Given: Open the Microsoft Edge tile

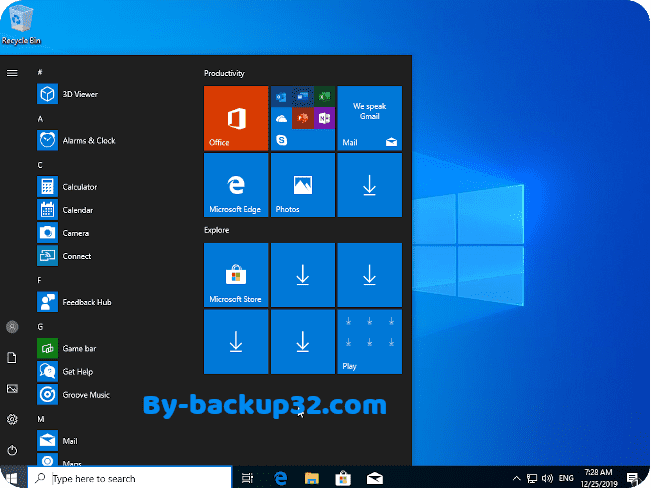Looking at the screenshot, I should (x=236, y=185).
